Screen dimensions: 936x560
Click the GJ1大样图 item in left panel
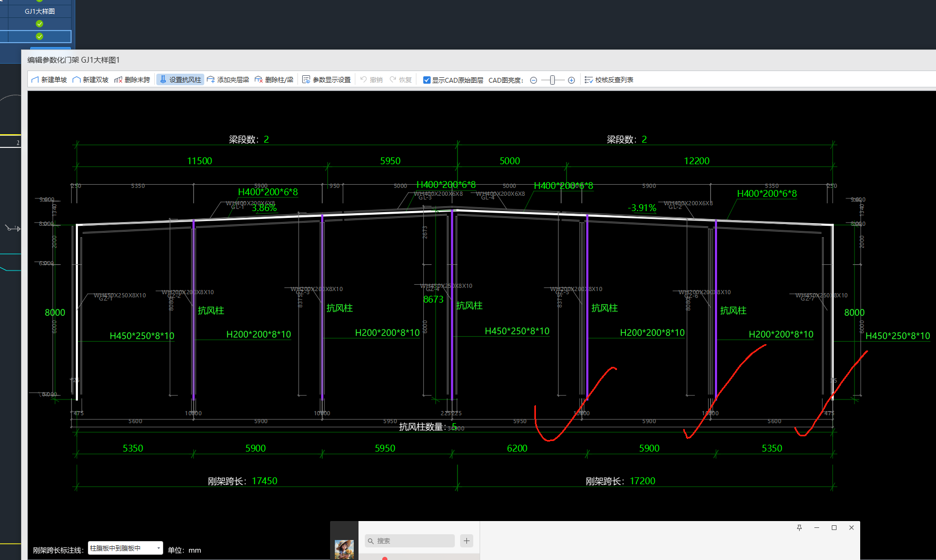[39, 12]
